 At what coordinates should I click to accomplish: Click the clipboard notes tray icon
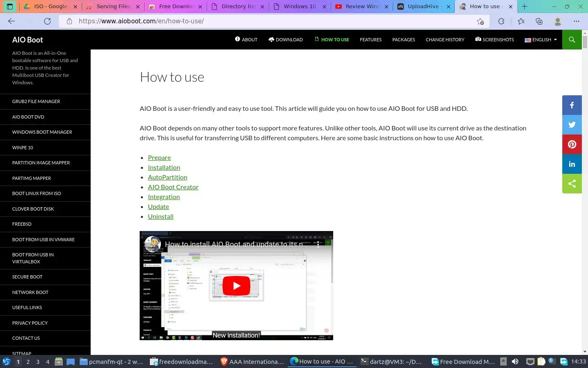pyautogui.click(x=541, y=361)
